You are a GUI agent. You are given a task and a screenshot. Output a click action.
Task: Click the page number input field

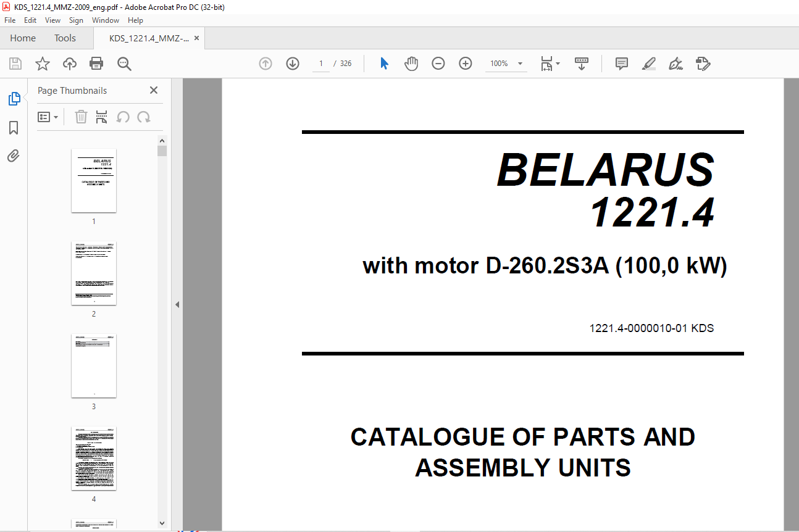(x=321, y=64)
